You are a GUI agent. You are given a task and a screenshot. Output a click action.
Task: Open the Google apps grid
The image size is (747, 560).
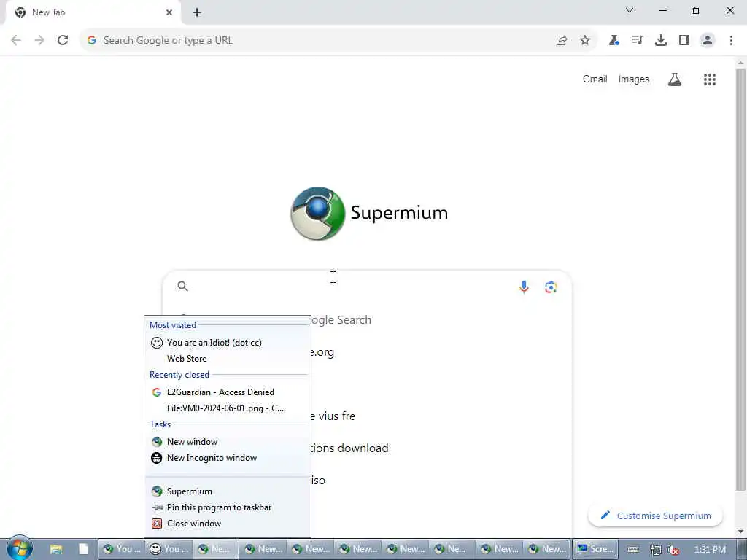click(709, 79)
